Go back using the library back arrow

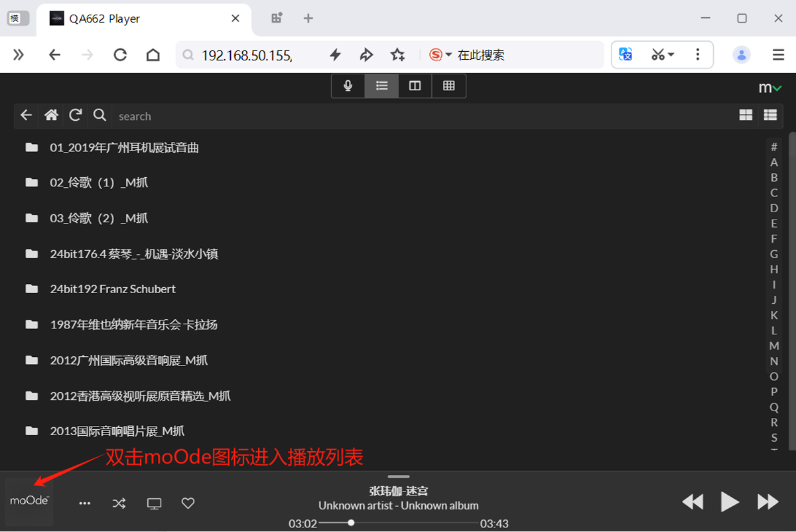(x=27, y=115)
